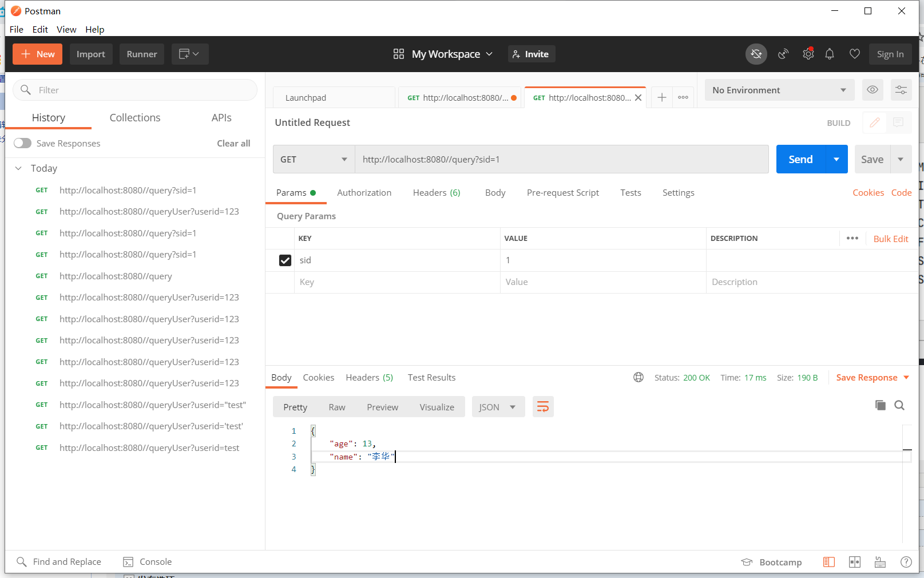924x578 pixels.
Task: Open the Cookies link in request bar
Action: (x=868, y=192)
